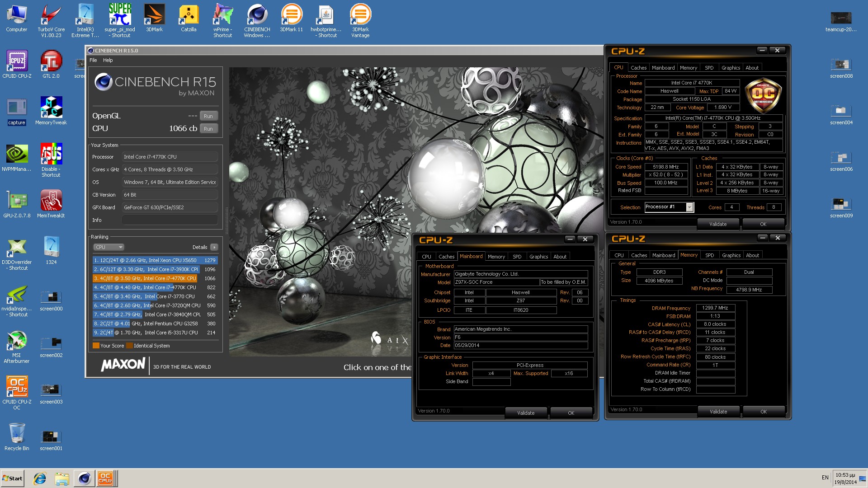Viewport: 868px width, 488px height.
Task: Launch TurboV Core V1.00.23 shortcut
Action: [x=51, y=21]
